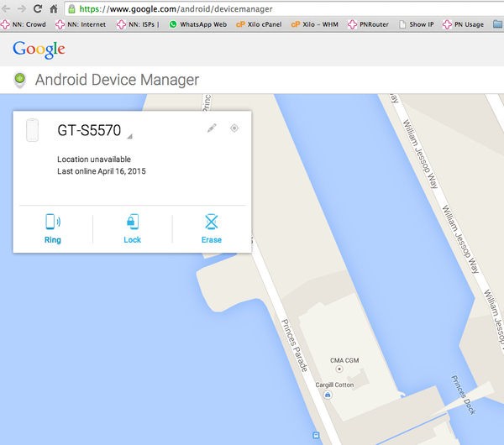504x445 pixels.
Task: Click the phone device image
Action: [x=32, y=130]
